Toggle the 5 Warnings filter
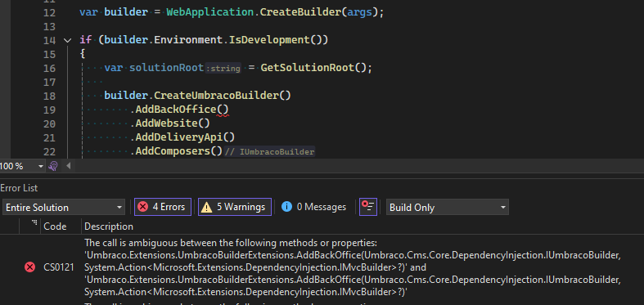The image size is (644, 305). coord(235,207)
